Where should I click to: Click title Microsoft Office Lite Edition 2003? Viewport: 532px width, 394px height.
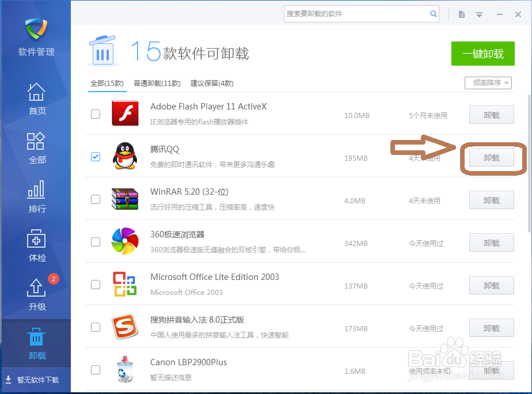tap(214, 277)
